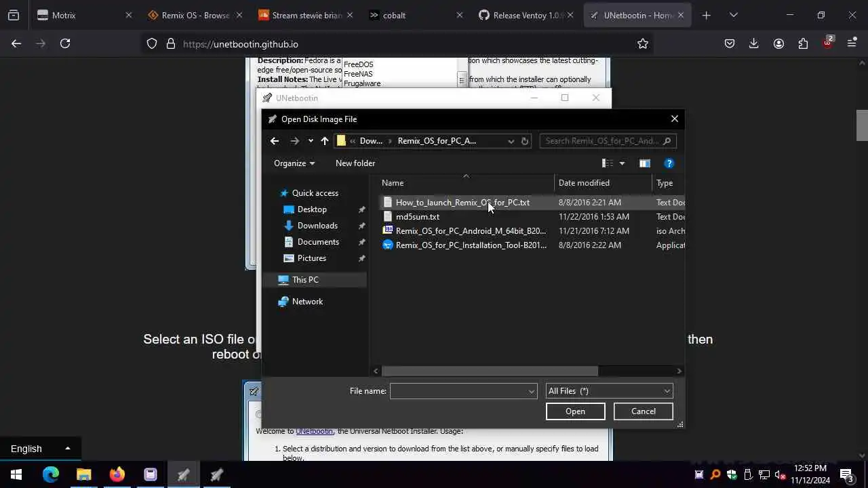Go forward in the Open Disk Image dialog
Screen dimensions: 868x488
[x=294, y=141]
